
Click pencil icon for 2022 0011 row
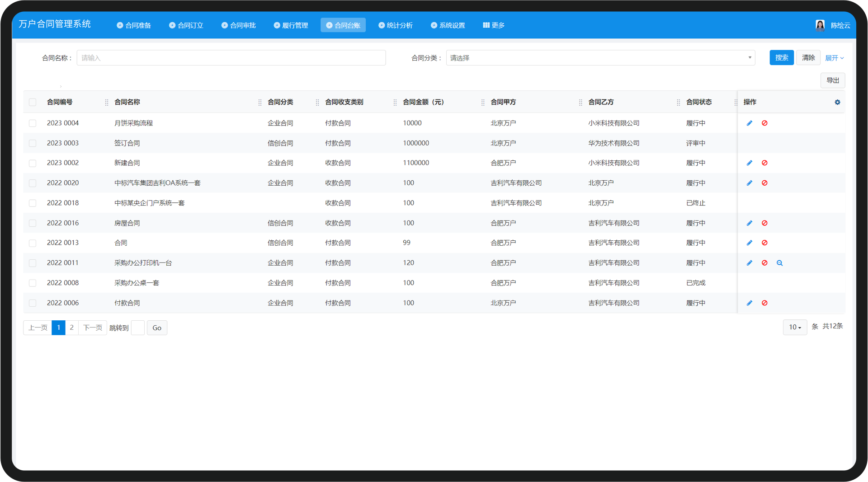click(x=749, y=263)
